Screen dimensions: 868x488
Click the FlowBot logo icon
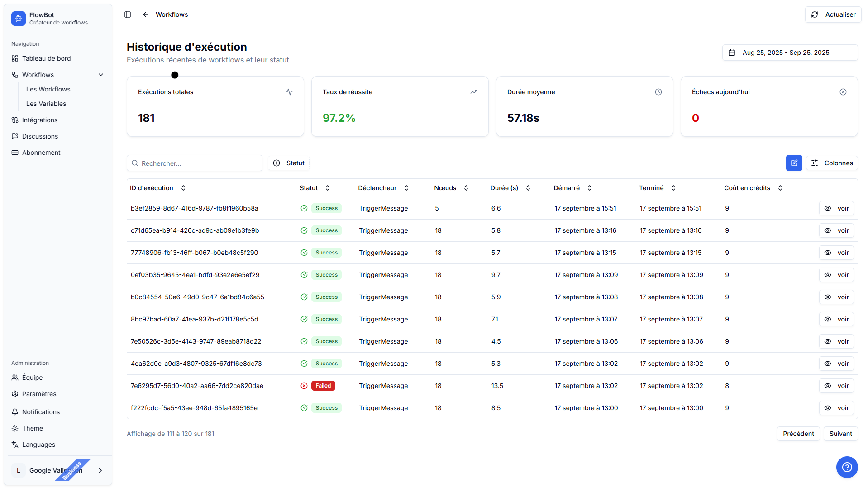pos(19,19)
